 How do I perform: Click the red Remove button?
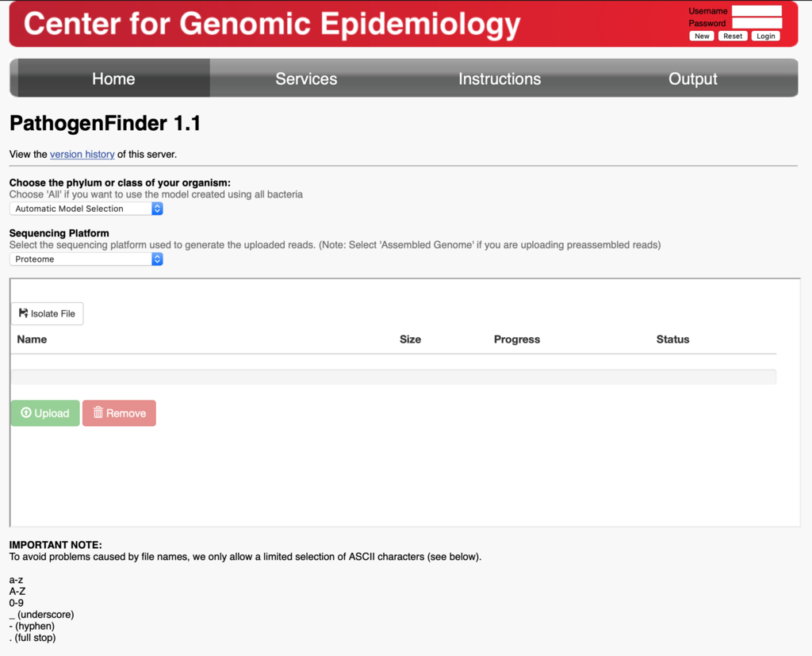119,413
